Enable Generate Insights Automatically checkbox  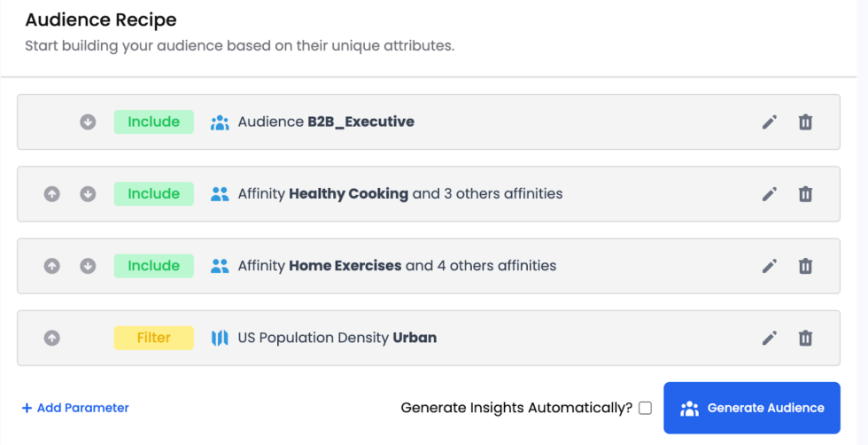645,408
